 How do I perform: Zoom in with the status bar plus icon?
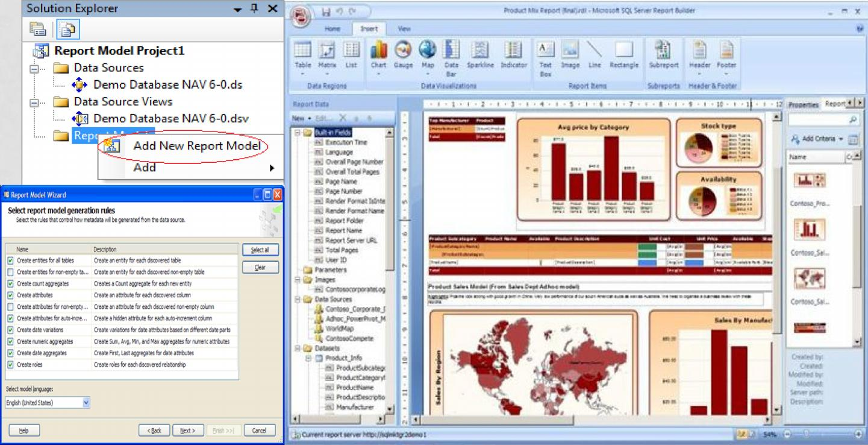pyautogui.click(x=858, y=434)
